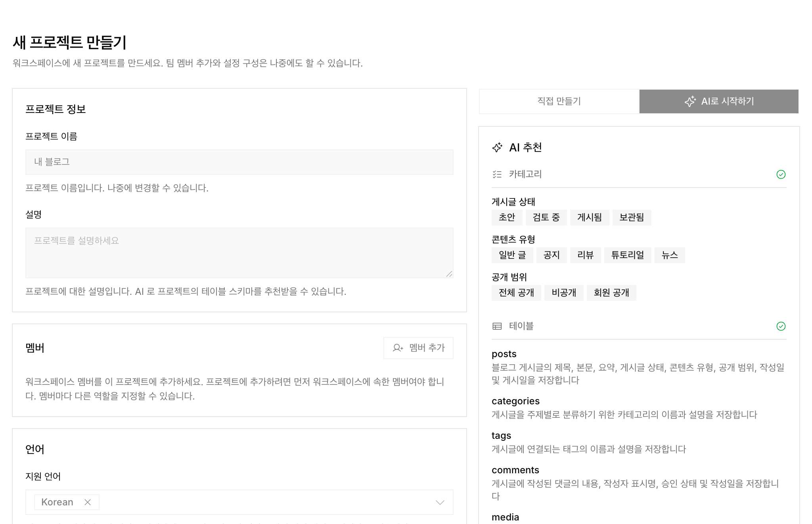Focus the 설명 textarea
The width and height of the screenshot is (812, 524).
(x=239, y=253)
